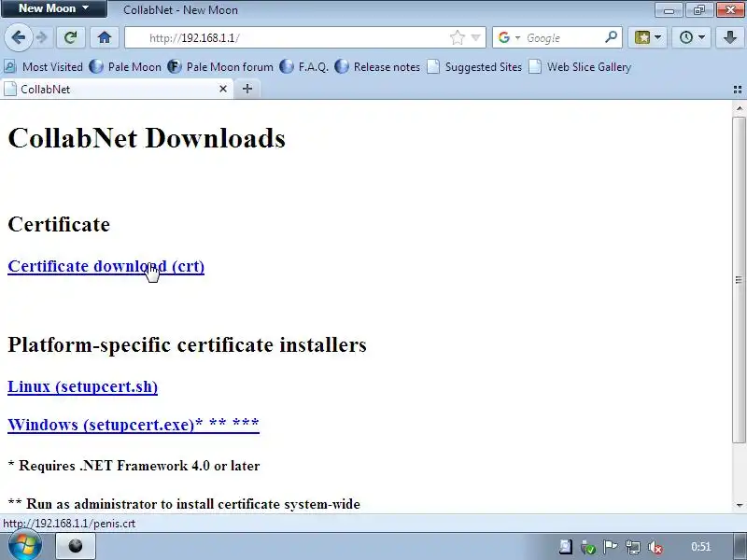Image resolution: width=747 pixels, height=560 pixels.
Task: Click the Run as administrator note
Action: [184, 504]
